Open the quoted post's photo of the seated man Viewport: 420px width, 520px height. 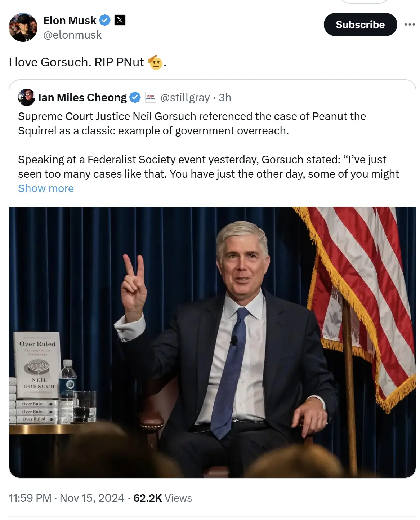(x=212, y=342)
